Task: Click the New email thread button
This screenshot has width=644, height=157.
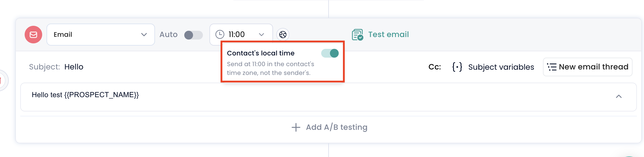Action: (x=588, y=67)
